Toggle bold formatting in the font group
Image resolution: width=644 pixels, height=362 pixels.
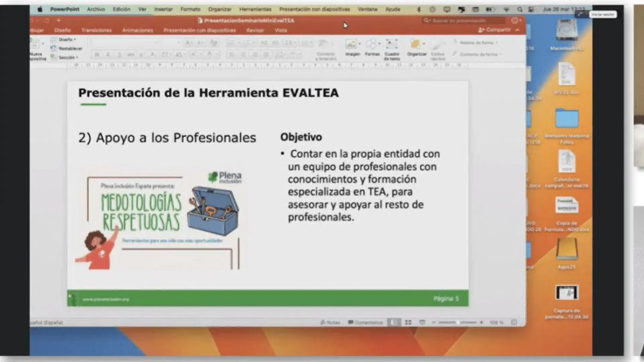click(97, 54)
